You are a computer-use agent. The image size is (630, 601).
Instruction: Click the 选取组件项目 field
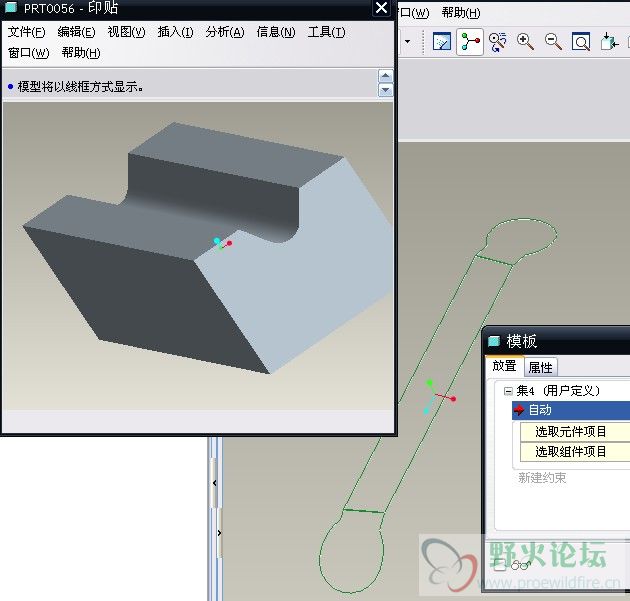pyautogui.click(x=575, y=452)
